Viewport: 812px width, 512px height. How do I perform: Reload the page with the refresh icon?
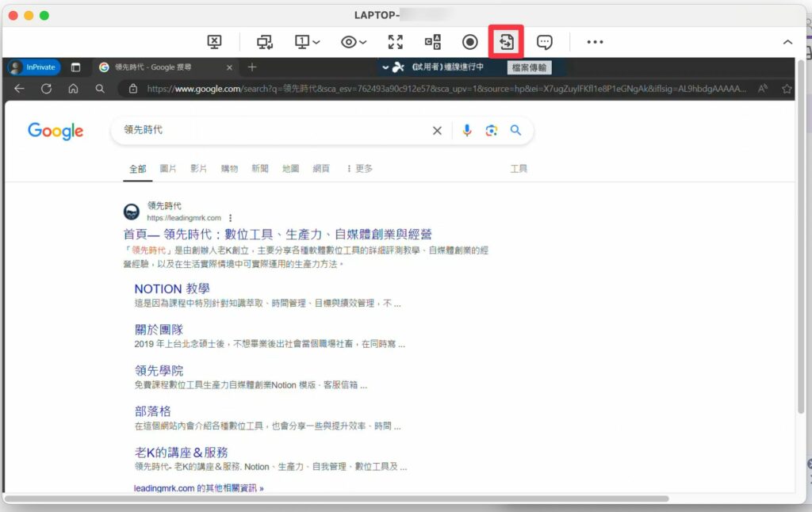(46, 89)
